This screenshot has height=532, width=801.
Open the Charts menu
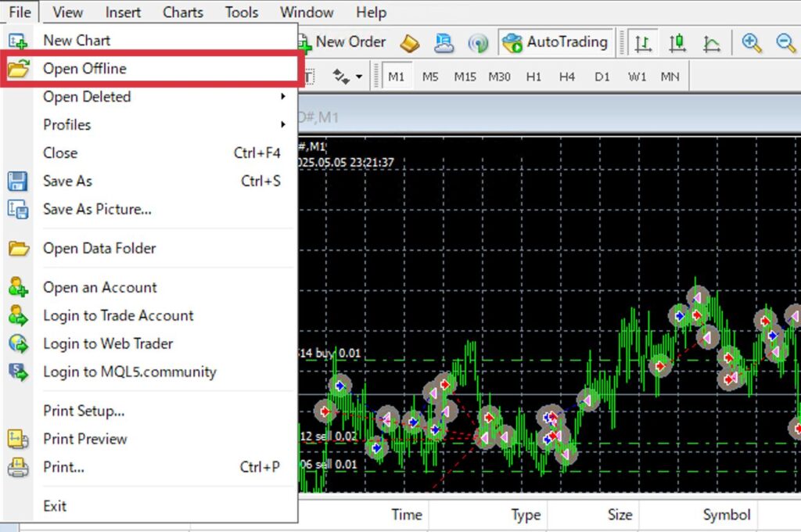(183, 12)
